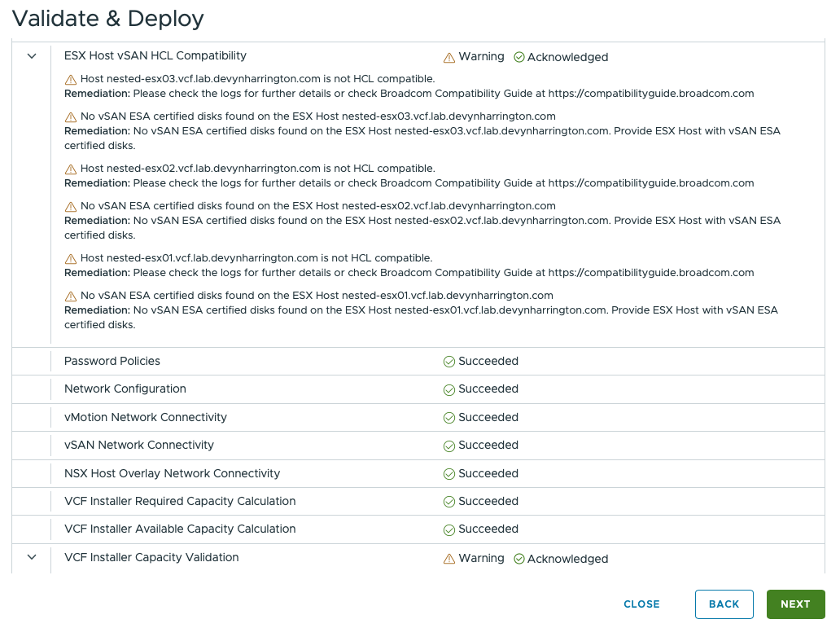Click warning icon for VCF Installer Capacity Validation

449,559
